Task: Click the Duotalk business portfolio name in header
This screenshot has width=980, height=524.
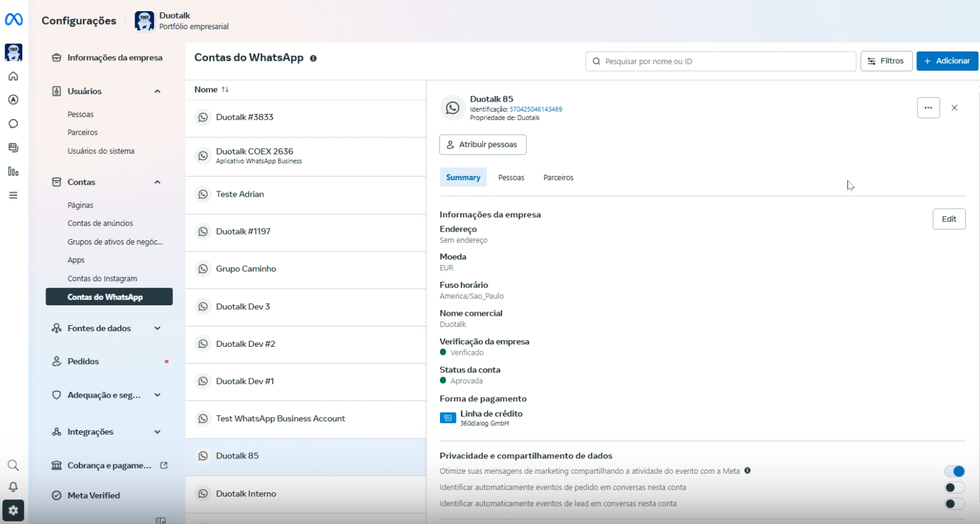Action: [175, 15]
